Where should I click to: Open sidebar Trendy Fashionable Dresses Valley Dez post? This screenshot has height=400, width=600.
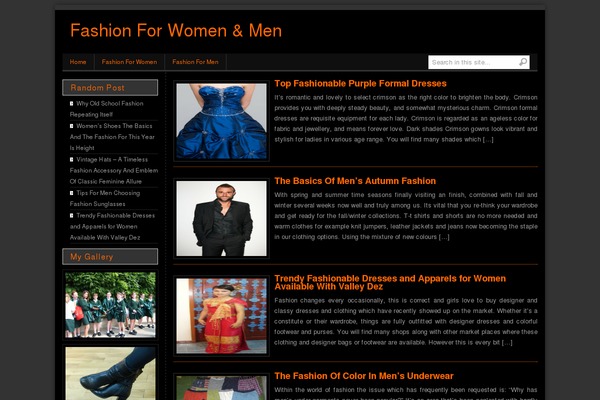pyautogui.click(x=112, y=227)
